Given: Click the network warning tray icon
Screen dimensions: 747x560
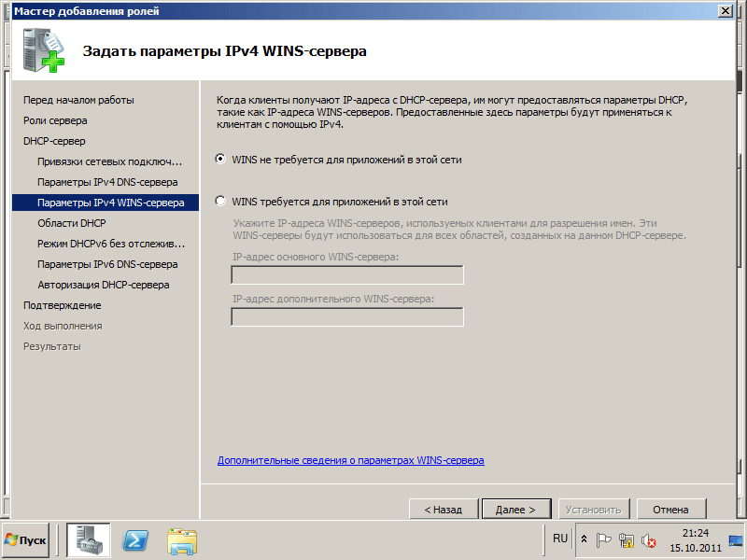Looking at the screenshot, I should point(626,540).
